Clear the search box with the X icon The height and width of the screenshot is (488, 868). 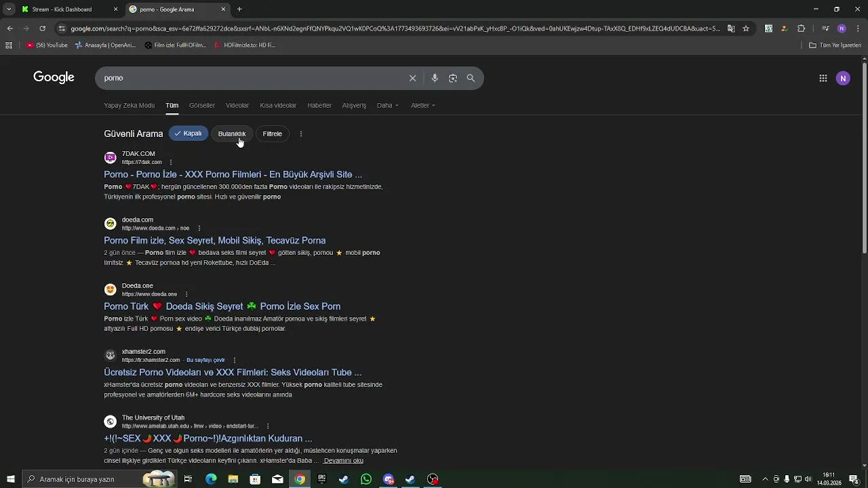pyautogui.click(x=412, y=78)
